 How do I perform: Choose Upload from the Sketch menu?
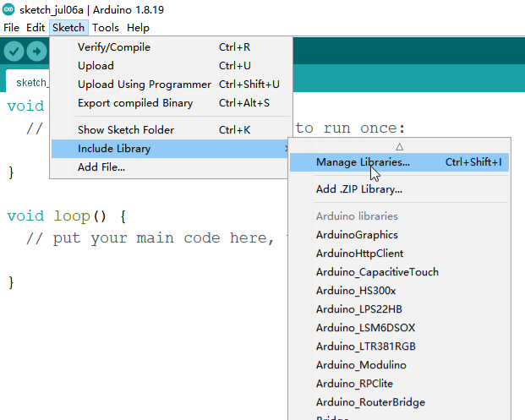tap(171, 66)
